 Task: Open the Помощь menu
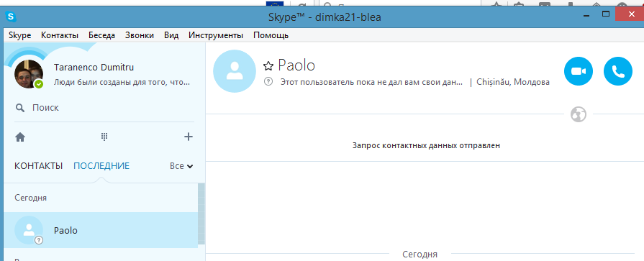pos(271,35)
